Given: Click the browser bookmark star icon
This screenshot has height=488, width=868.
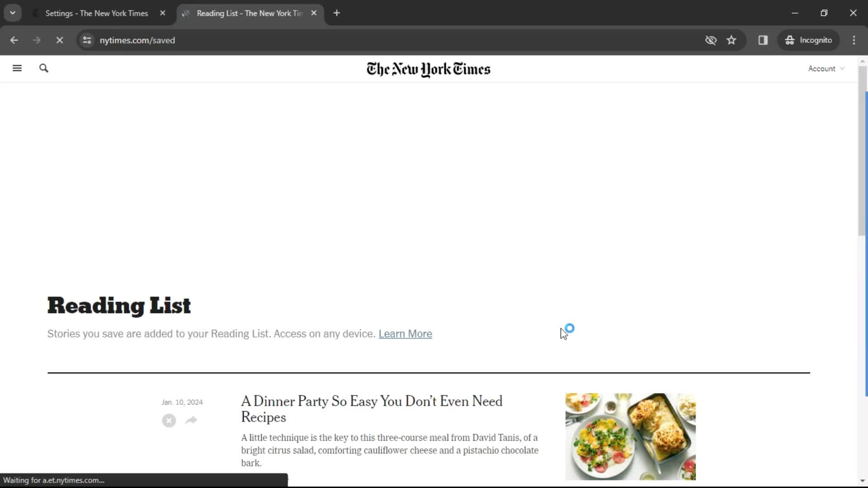Looking at the screenshot, I should click(731, 40).
